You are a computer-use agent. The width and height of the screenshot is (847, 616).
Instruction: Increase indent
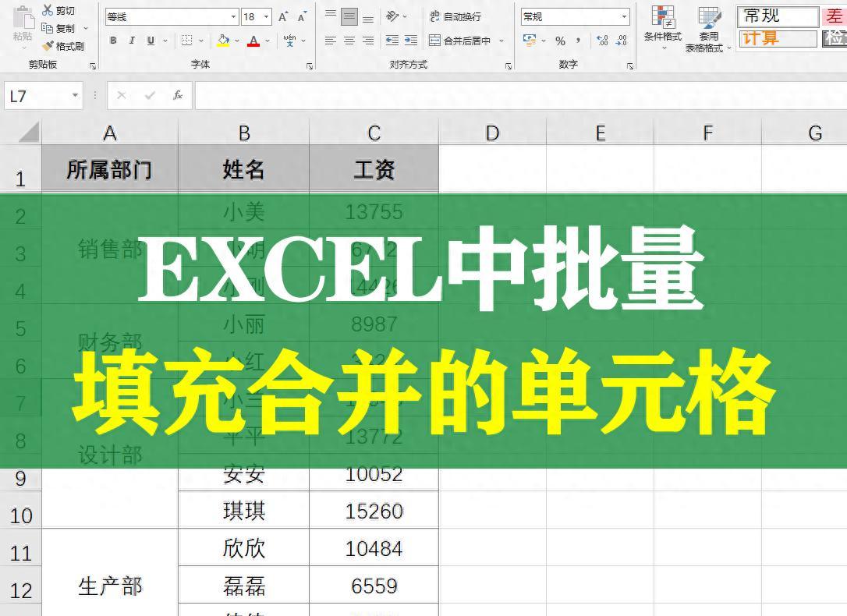411,41
